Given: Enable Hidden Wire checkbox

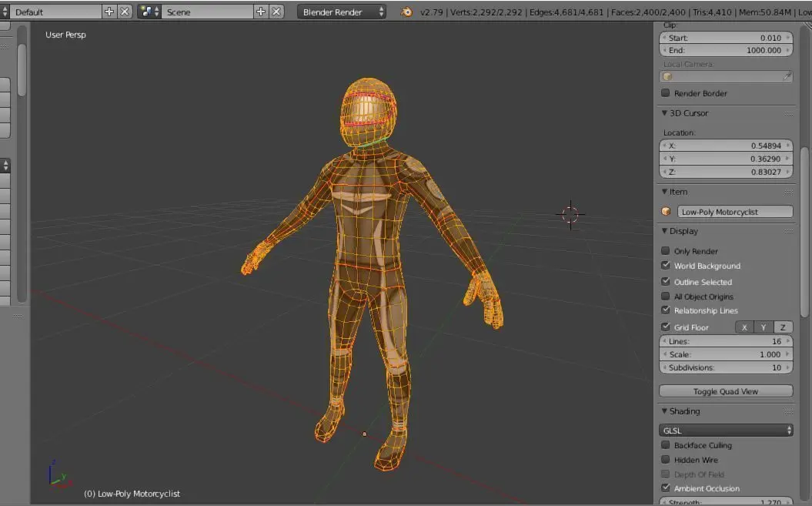Looking at the screenshot, I should coord(666,459).
